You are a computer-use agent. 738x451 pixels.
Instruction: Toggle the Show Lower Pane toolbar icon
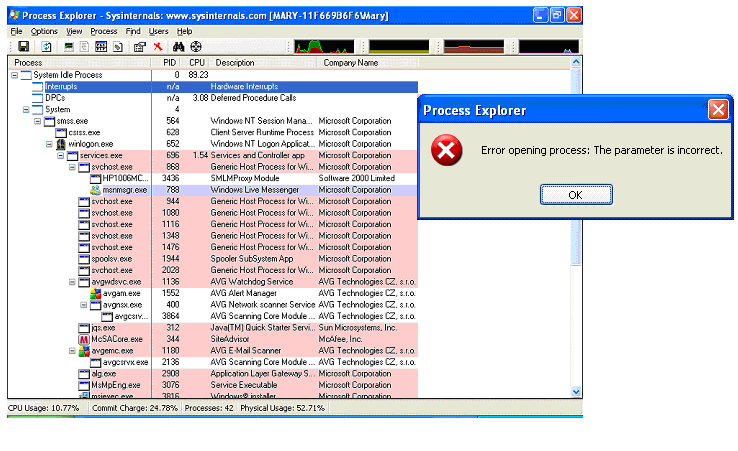[101, 46]
